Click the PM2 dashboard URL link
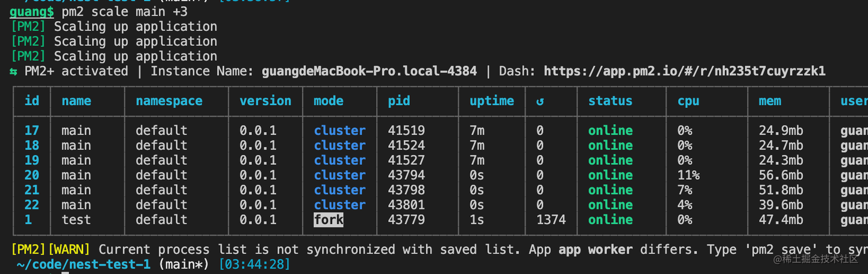Image resolution: width=868 pixels, height=274 pixels. tap(684, 71)
